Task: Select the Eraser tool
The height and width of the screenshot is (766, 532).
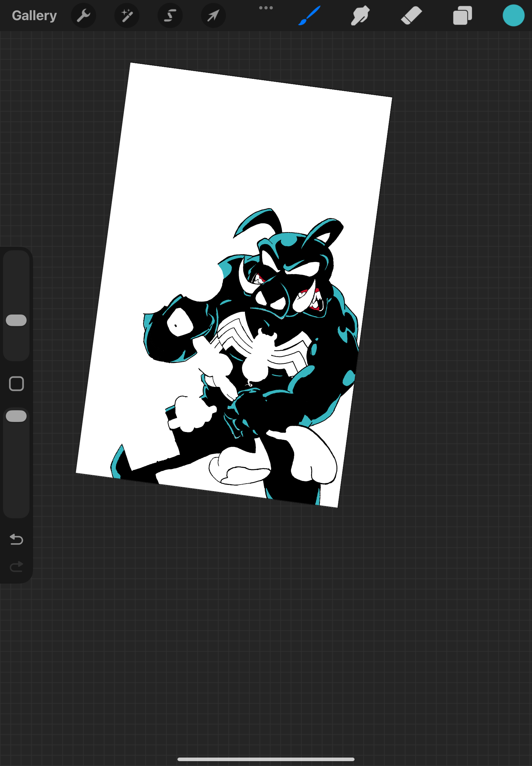Action: pos(411,16)
